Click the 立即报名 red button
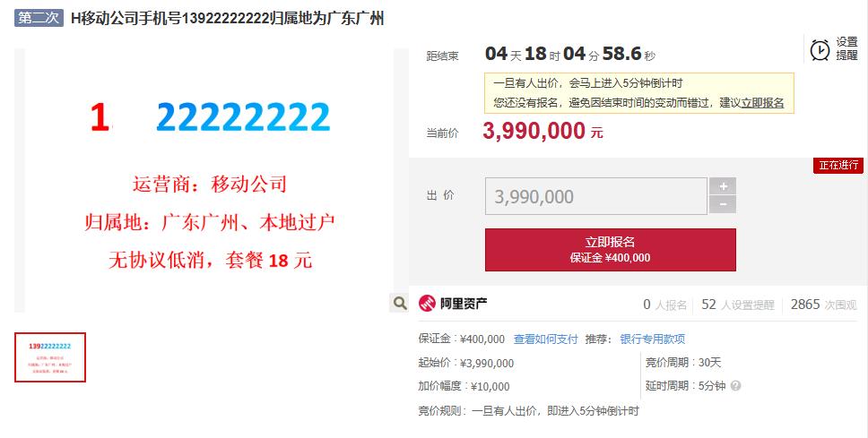This screenshot has width=868, height=438. (611, 250)
